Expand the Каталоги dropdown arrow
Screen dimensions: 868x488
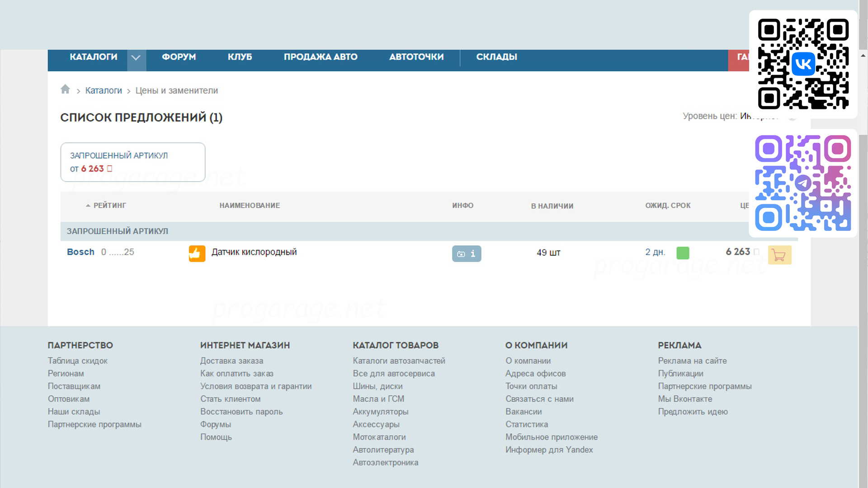pos(136,58)
